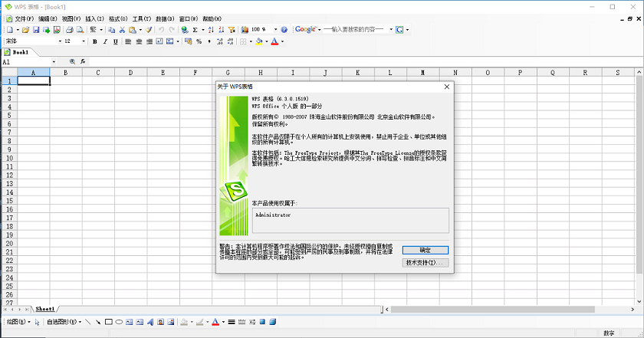
Task: Insert WordArt from the drawing toolbar
Action: tap(150, 322)
